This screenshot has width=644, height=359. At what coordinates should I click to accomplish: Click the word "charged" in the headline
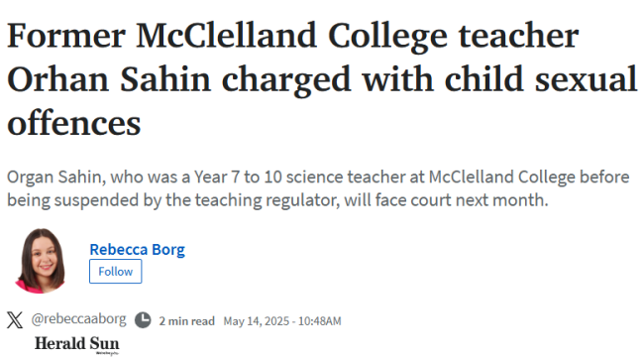286,80
